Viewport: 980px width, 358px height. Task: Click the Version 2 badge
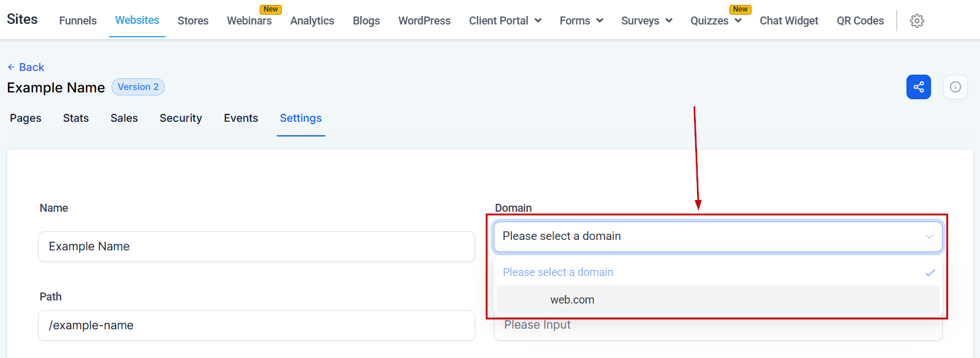coord(138,87)
